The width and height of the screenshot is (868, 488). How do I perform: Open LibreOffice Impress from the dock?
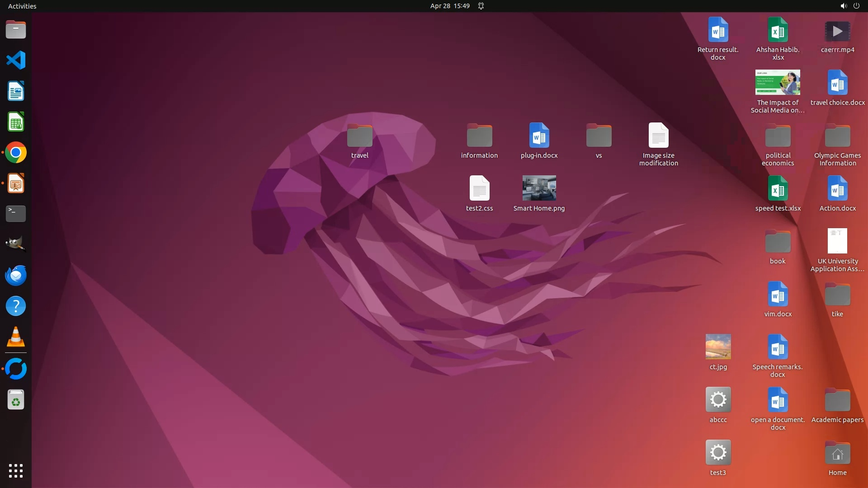16,183
